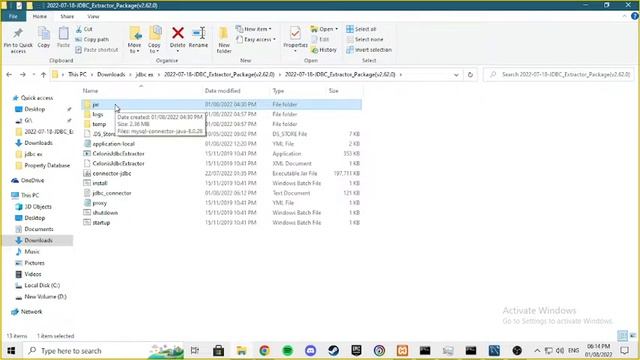Screen dimensions: 640x360
Task: Open New Volume (D:) in navigation pane
Action: pos(45,297)
